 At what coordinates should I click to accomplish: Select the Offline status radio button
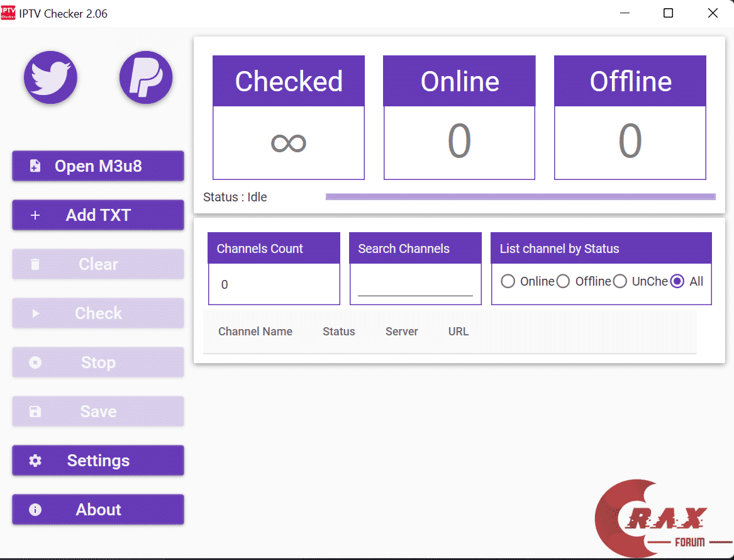tap(563, 281)
